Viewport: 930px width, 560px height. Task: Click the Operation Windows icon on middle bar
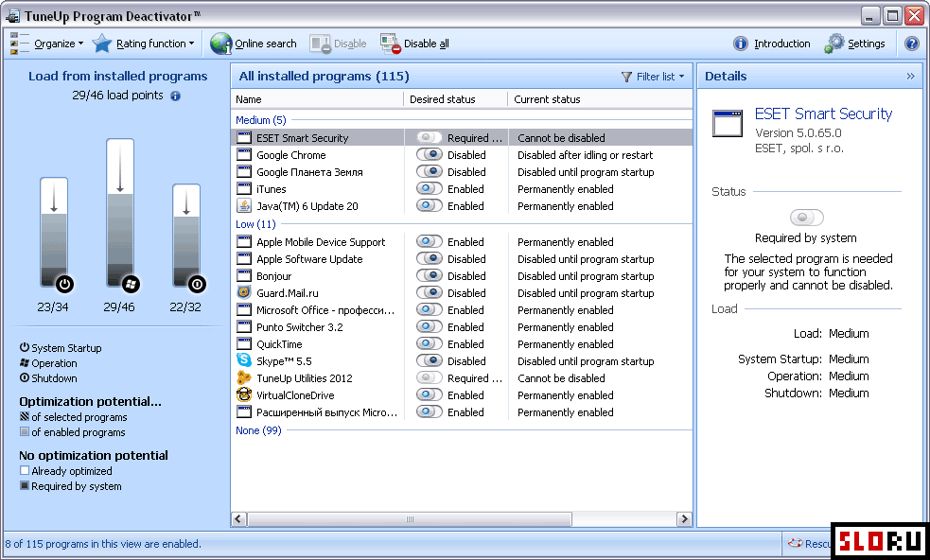pos(132,284)
